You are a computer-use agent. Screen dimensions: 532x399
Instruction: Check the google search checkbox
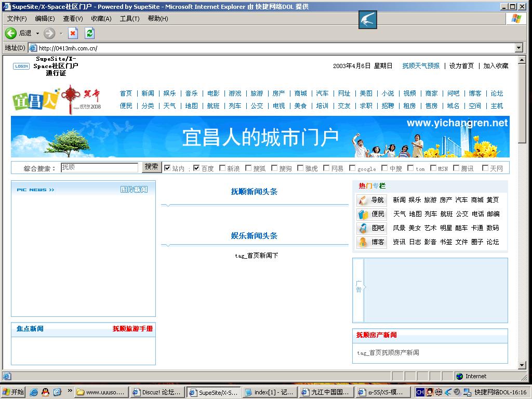coord(353,168)
